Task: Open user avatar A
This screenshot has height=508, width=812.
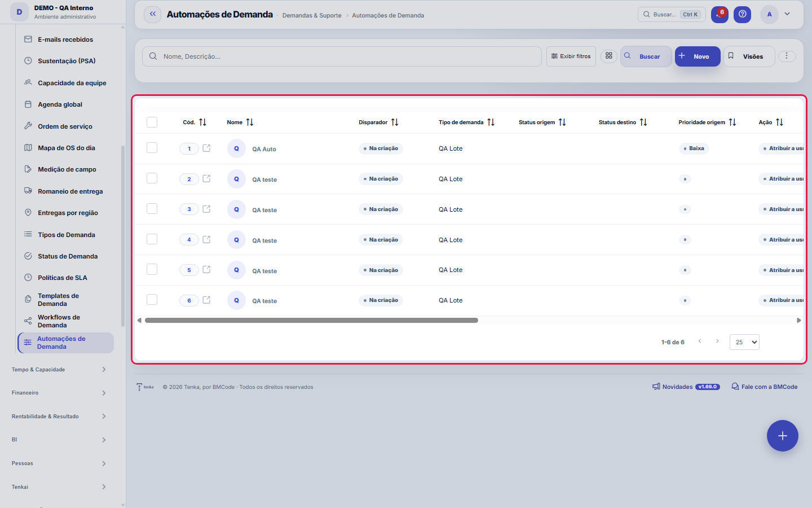Action: 769,15
